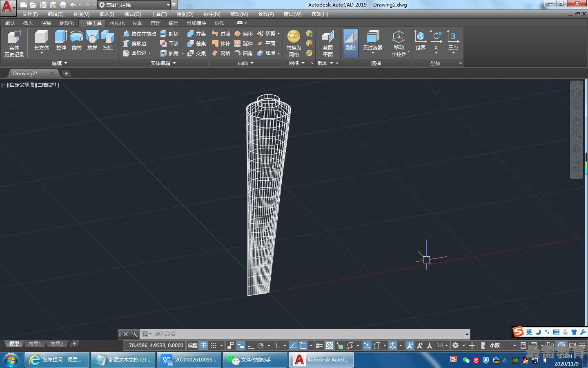Toggle transparency display in status bar

point(330,346)
